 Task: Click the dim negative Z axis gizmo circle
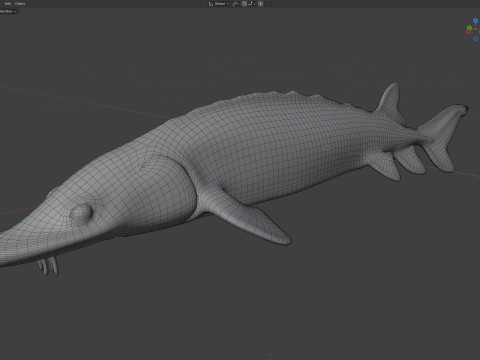(x=476, y=39)
